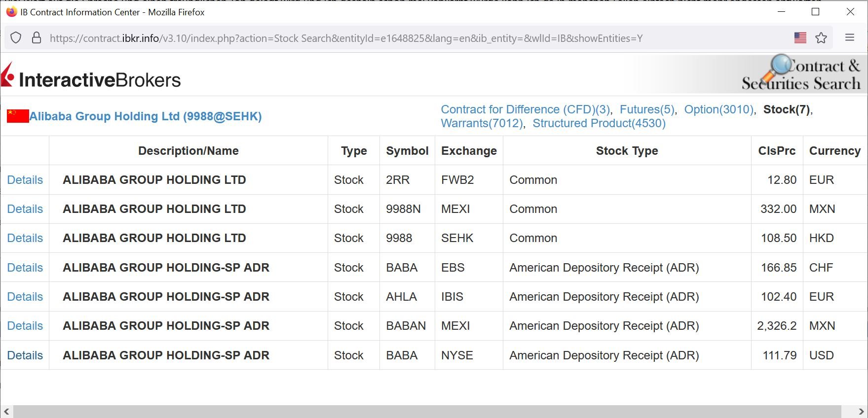Open Details for symbol 2RR on FWB2
Screen dimensions: 868x418
(25, 180)
